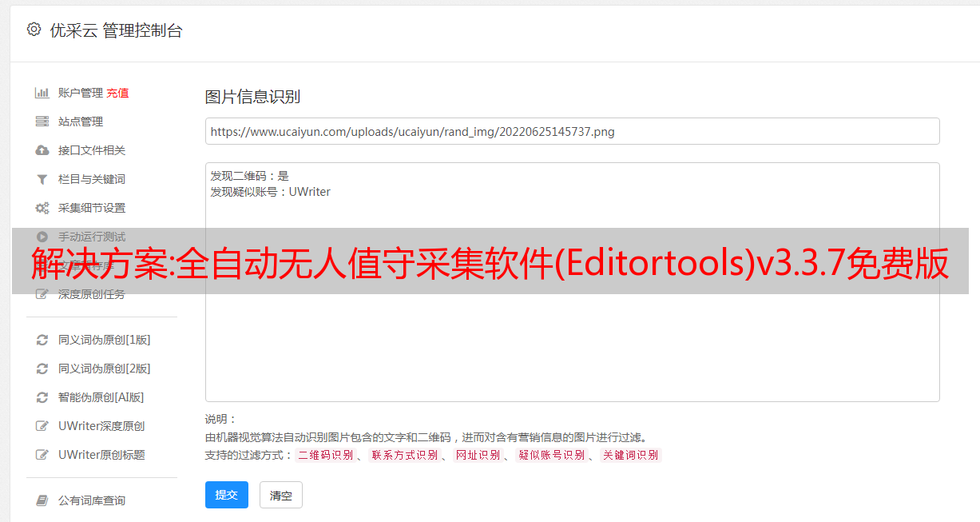Click the 图片信息识别 heading
Viewport: 980px width, 522px height.
252,98
